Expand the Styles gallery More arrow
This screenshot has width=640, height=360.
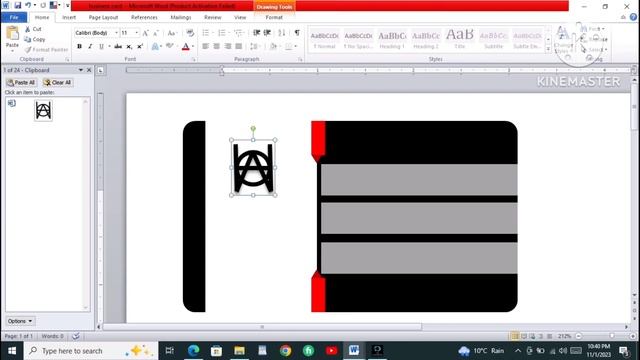point(548,49)
